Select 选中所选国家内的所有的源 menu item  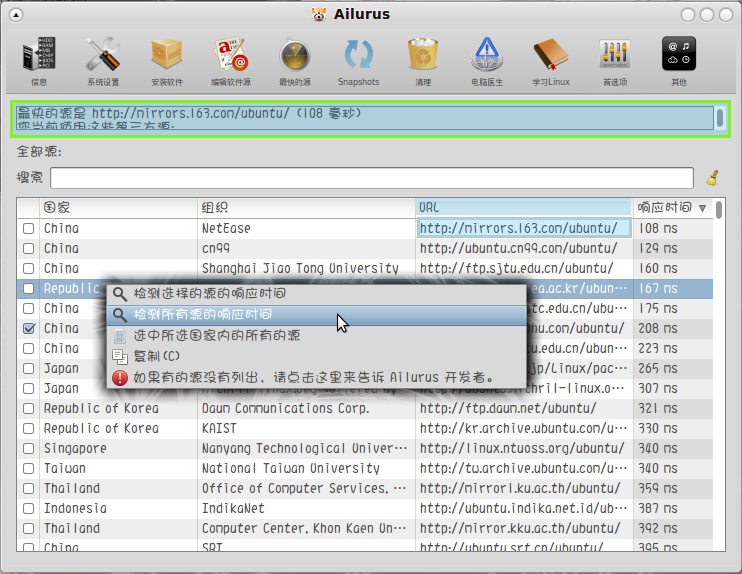tap(316, 336)
